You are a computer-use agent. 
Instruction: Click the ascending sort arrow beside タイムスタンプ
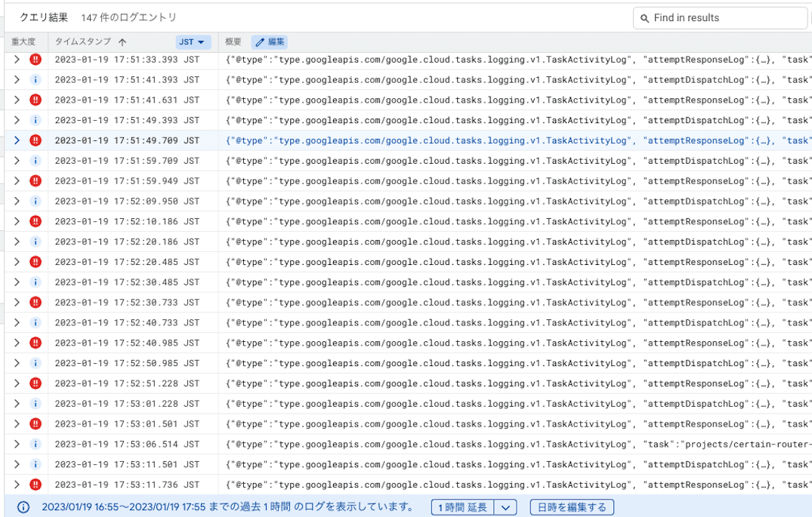pyautogui.click(x=122, y=42)
